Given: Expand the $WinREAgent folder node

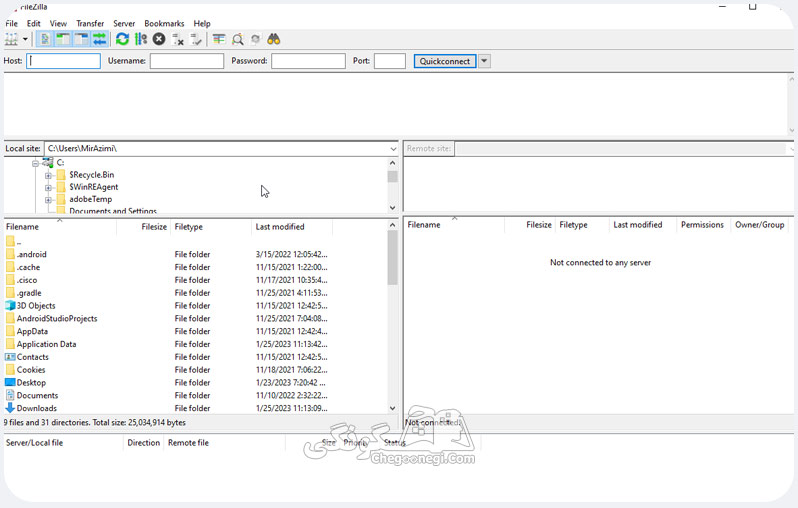Looking at the screenshot, I should pyautogui.click(x=48, y=187).
